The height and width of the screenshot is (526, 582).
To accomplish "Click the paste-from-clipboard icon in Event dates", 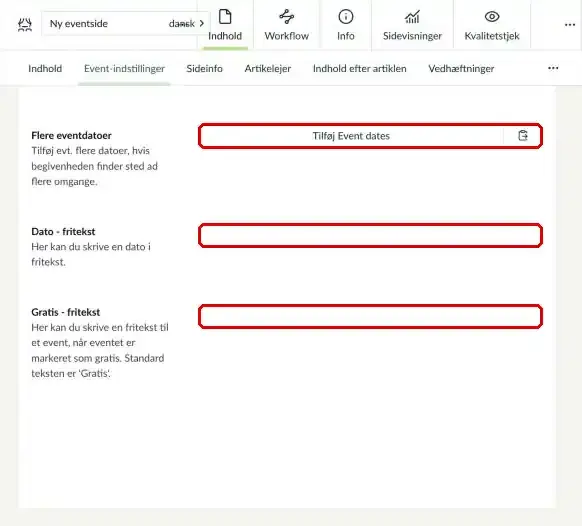I will coord(523,136).
